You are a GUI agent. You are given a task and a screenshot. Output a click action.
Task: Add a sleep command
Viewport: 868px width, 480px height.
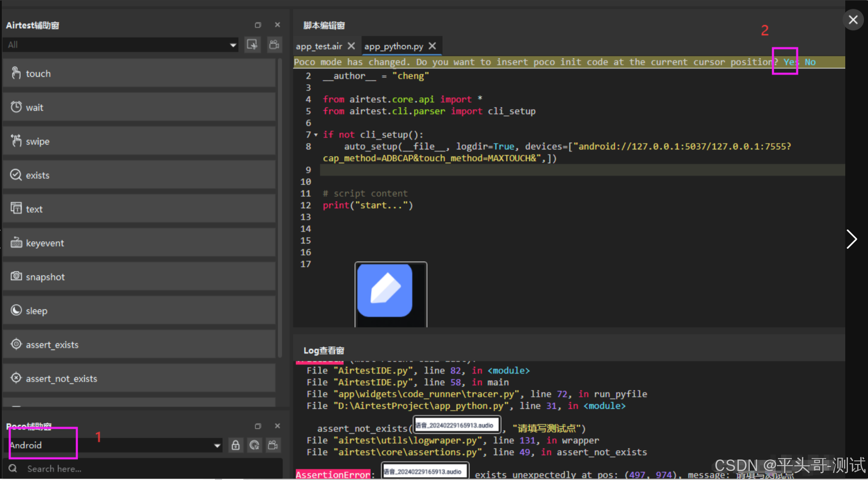tap(139, 311)
